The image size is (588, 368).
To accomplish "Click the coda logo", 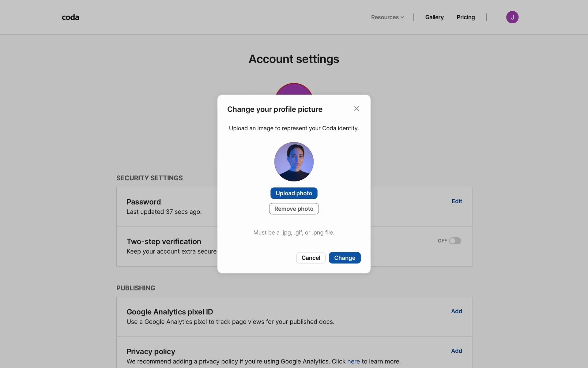I will click(70, 17).
